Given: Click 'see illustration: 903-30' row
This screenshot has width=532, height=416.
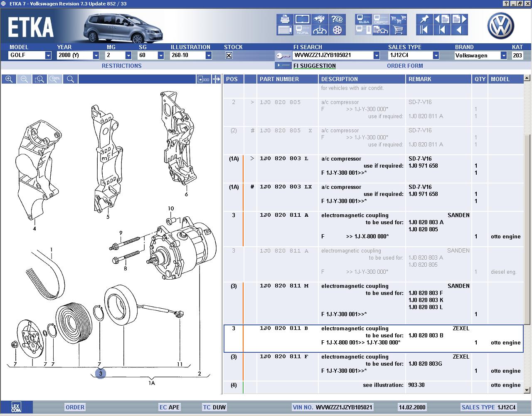Looking at the screenshot, I should click(373, 387).
